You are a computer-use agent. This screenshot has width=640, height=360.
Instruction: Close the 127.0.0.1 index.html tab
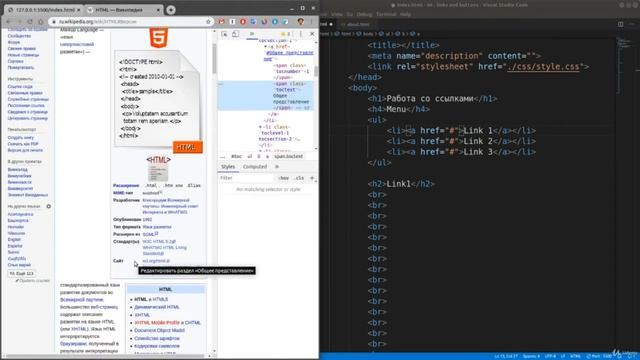pos(78,10)
